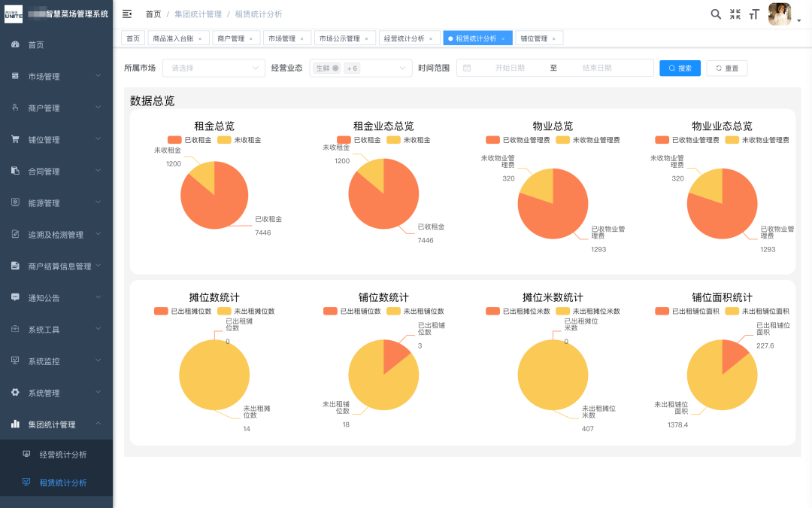Collapse the sidebar with the hamburger icon
Image resolution: width=812 pixels, height=508 pixels.
click(128, 14)
